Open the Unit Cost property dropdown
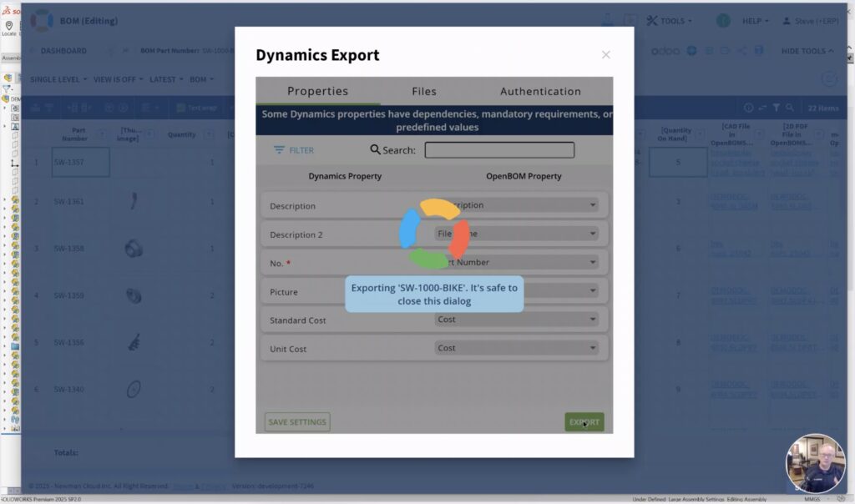This screenshot has height=504, width=855. click(x=516, y=348)
